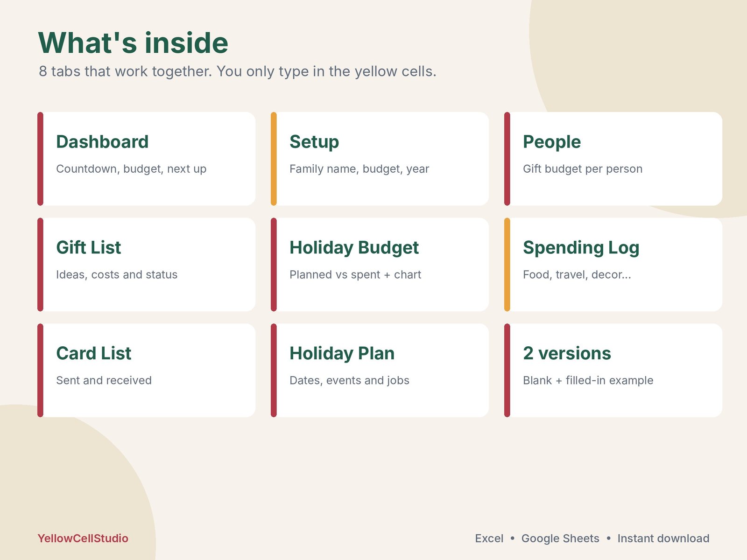Select the People card title
Screen dimensions: 747x560
tap(552, 142)
